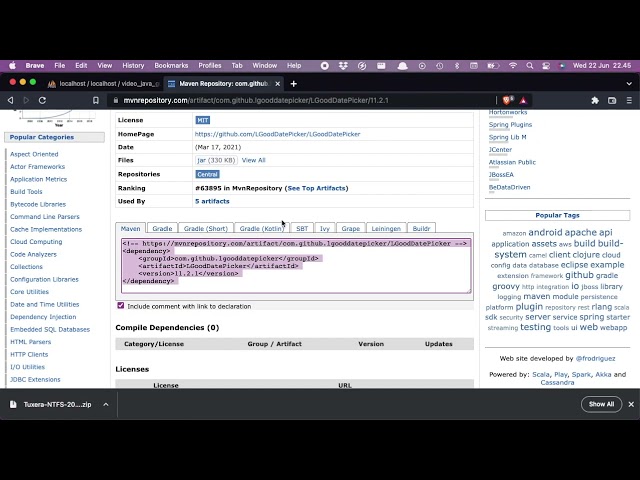Open HTTP Clients category
The height and width of the screenshot is (480, 640).
tap(29, 354)
